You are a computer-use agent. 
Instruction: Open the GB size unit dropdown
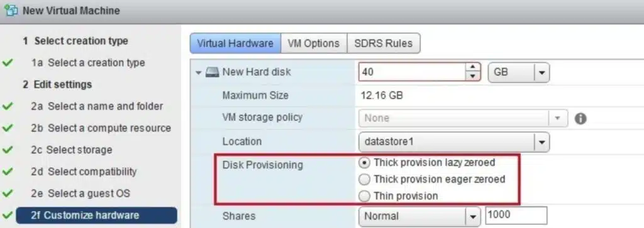518,73
